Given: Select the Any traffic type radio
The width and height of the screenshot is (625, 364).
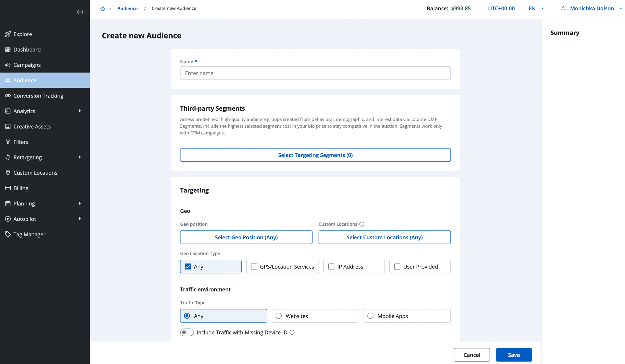Looking at the screenshot, I should (187, 316).
